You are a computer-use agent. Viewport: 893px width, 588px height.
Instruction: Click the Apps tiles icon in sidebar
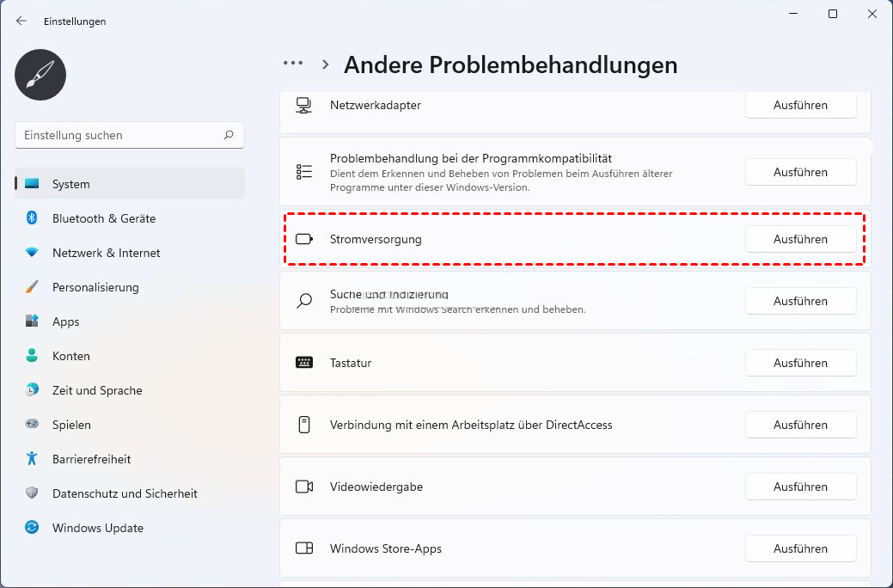point(32,321)
